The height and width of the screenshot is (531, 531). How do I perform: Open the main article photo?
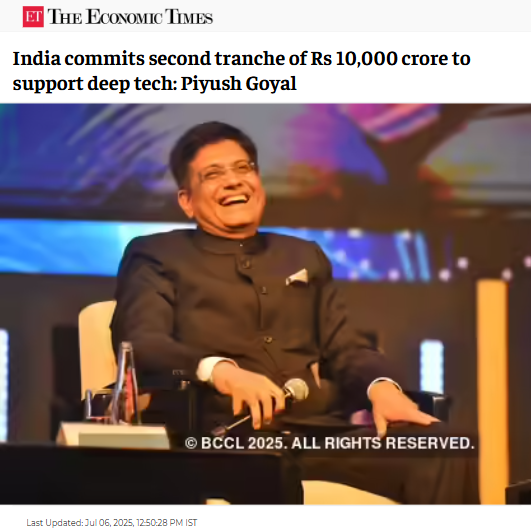[x=266, y=304]
